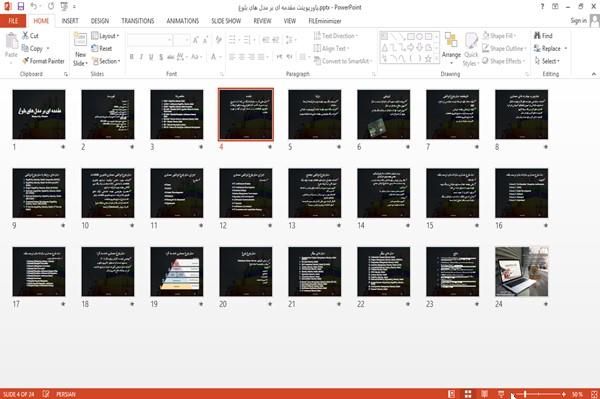Click the Format Painter tool

pos(43,61)
